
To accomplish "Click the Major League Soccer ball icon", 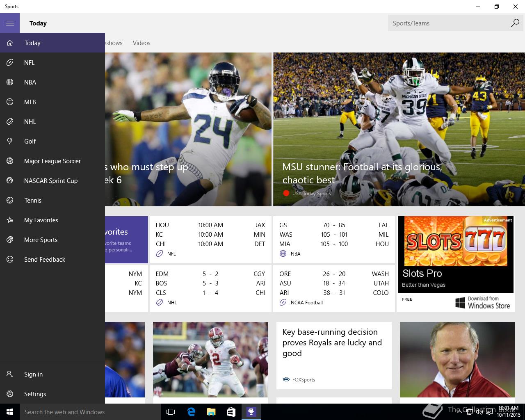I will click(x=10, y=161).
